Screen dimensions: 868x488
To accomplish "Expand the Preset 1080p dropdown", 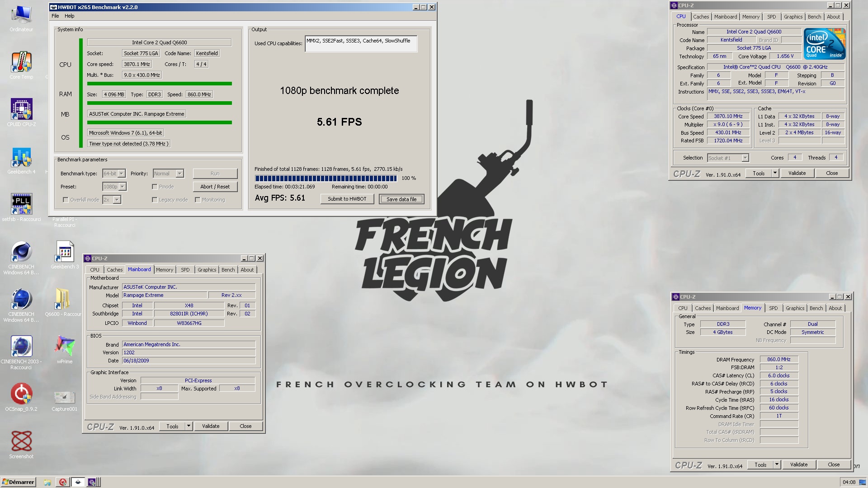I will click(122, 187).
